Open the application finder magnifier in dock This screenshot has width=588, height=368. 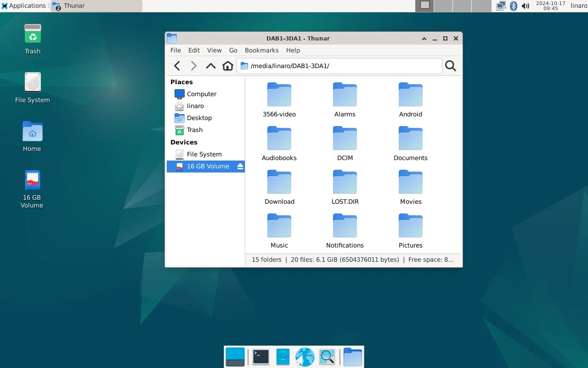(327, 357)
